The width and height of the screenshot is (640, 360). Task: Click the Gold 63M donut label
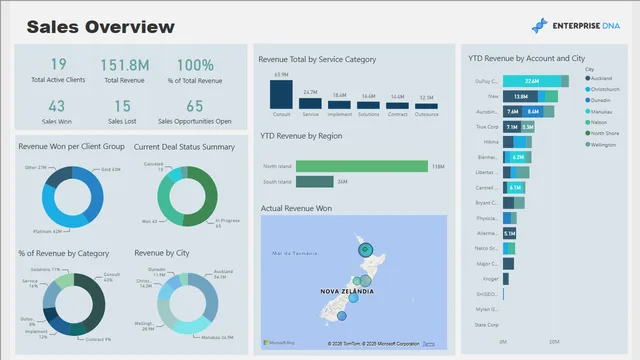(111, 169)
